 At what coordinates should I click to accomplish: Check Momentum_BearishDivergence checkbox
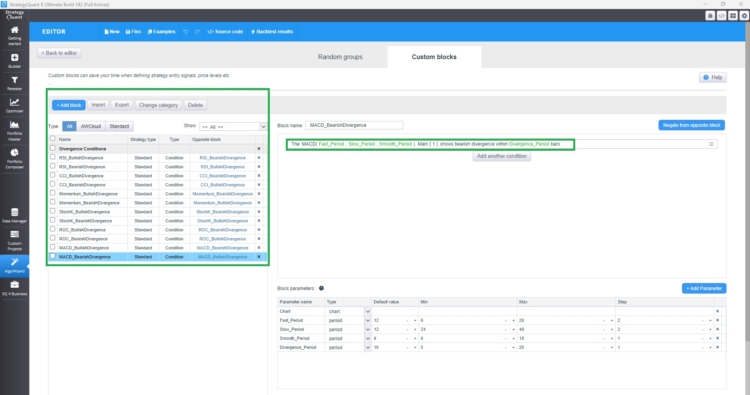point(53,202)
